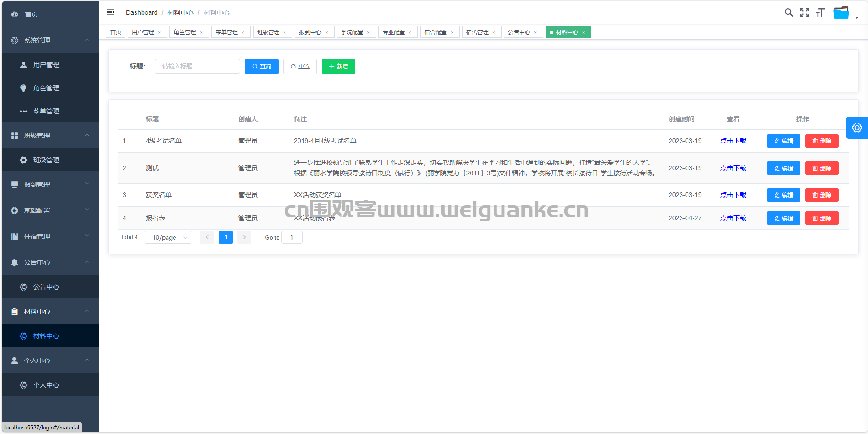Close the 菜单管理 tab
The width and height of the screenshot is (868, 434).
pos(243,32)
